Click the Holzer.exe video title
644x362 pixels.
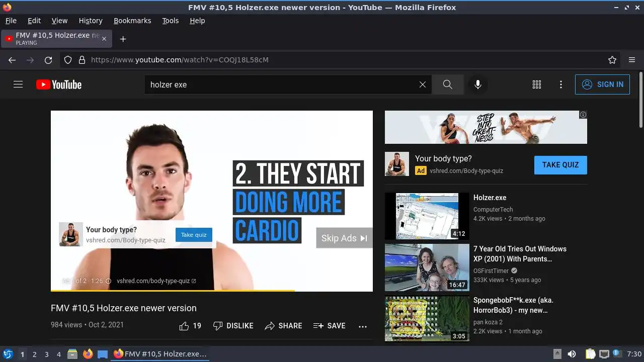490,198
